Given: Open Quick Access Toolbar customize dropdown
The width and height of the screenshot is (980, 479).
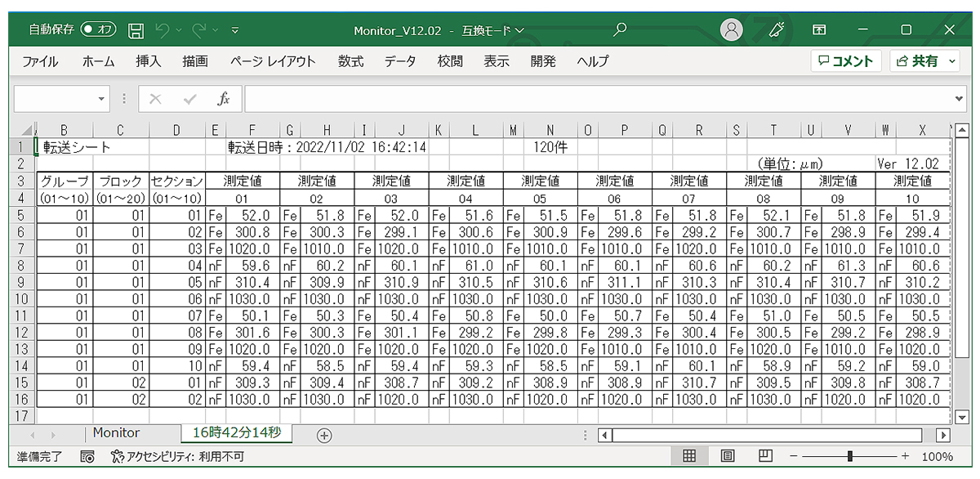Looking at the screenshot, I should pos(235,31).
